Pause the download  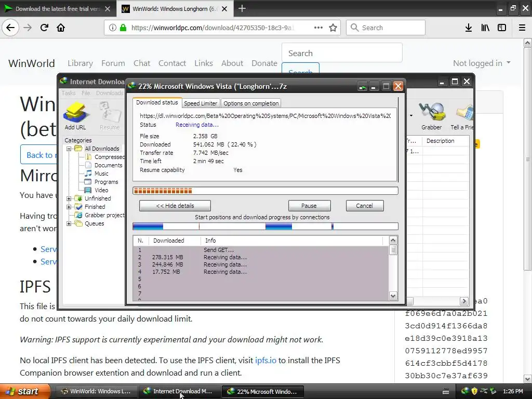click(309, 206)
